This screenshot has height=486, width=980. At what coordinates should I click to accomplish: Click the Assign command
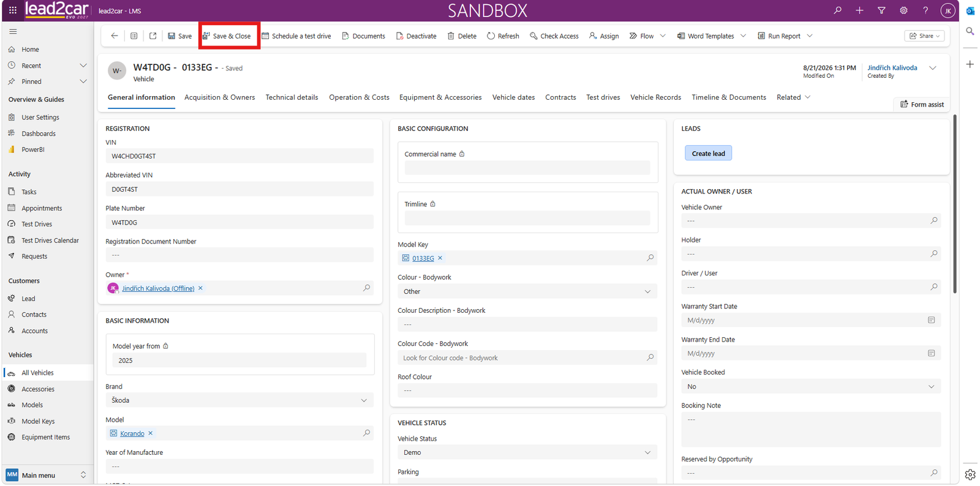click(604, 36)
